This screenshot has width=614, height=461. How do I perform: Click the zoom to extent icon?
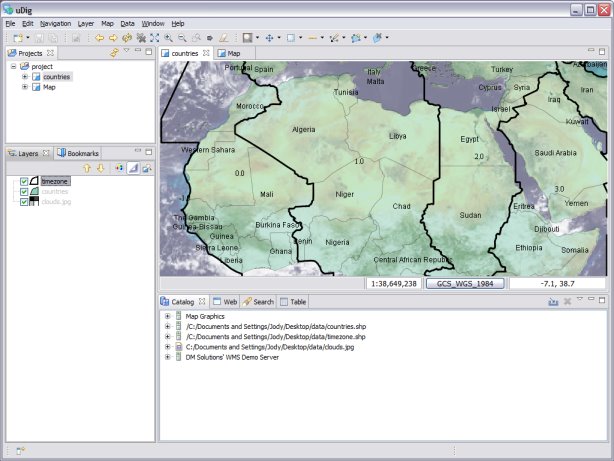click(x=154, y=37)
